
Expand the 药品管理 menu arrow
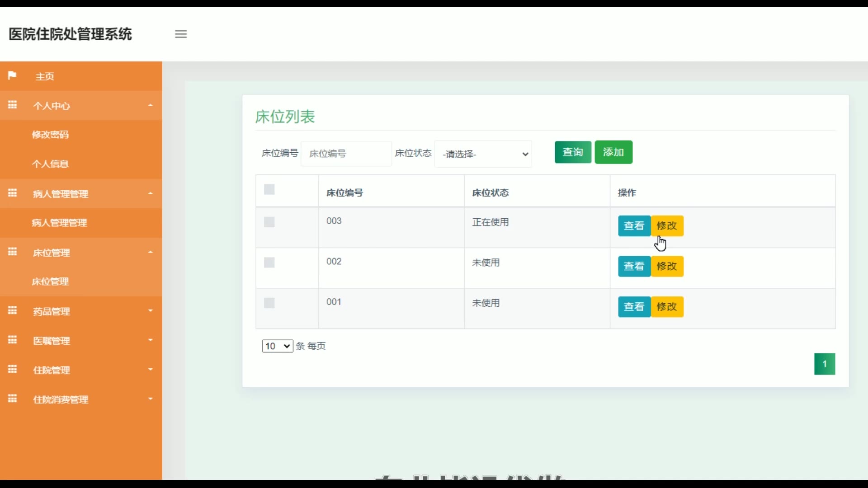(151, 311)
